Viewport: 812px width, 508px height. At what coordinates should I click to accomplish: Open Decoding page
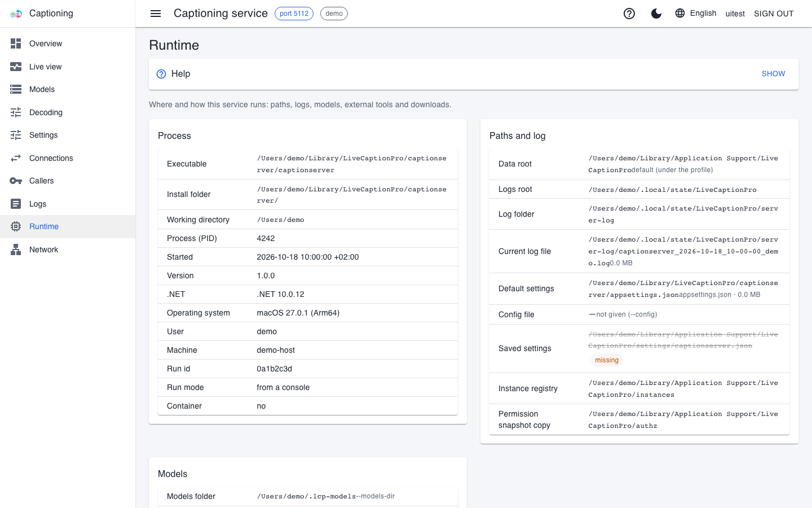click(x=68, y=112)
